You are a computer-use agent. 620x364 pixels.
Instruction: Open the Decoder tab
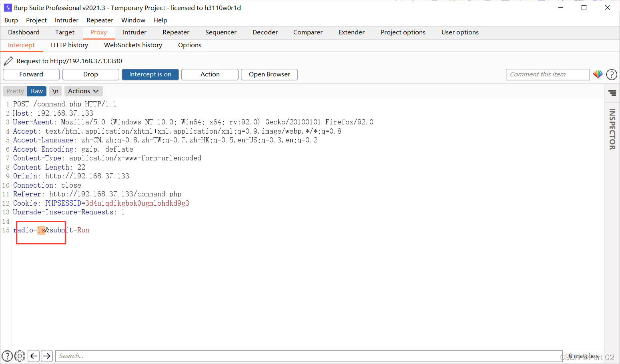click(265, 32)
